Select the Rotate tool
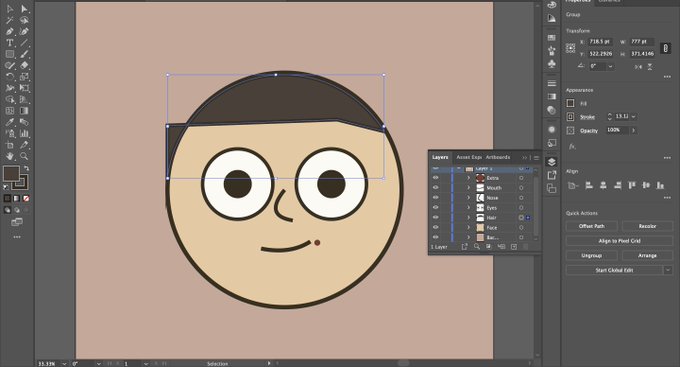Screen dimensions: 680x367 click(x=10, y=77)
